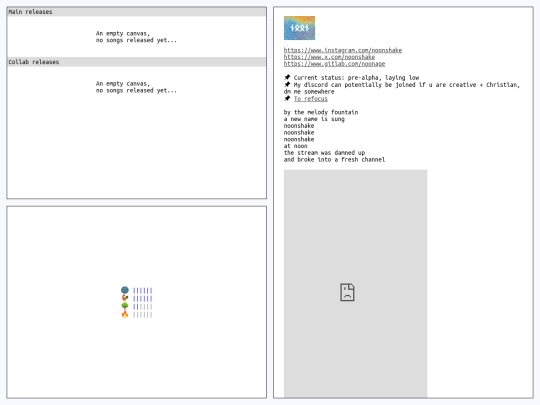Click the pin icon beside 'Current status'

coord(287,77)
